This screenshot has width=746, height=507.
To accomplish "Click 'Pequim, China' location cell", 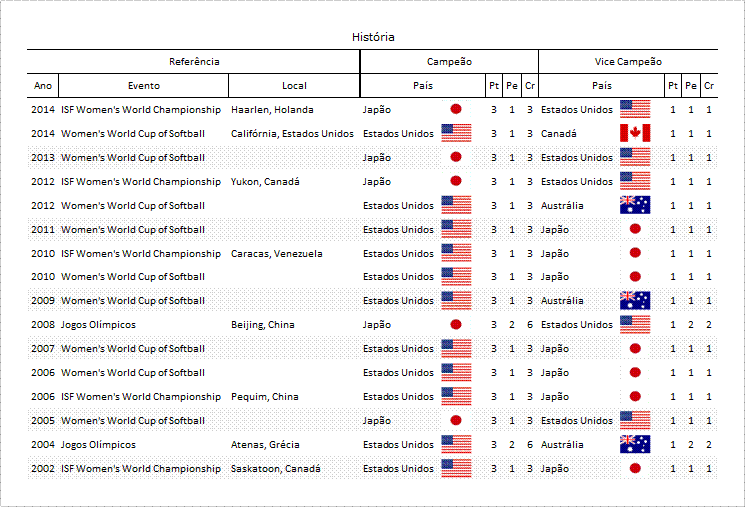I will 265,397.
